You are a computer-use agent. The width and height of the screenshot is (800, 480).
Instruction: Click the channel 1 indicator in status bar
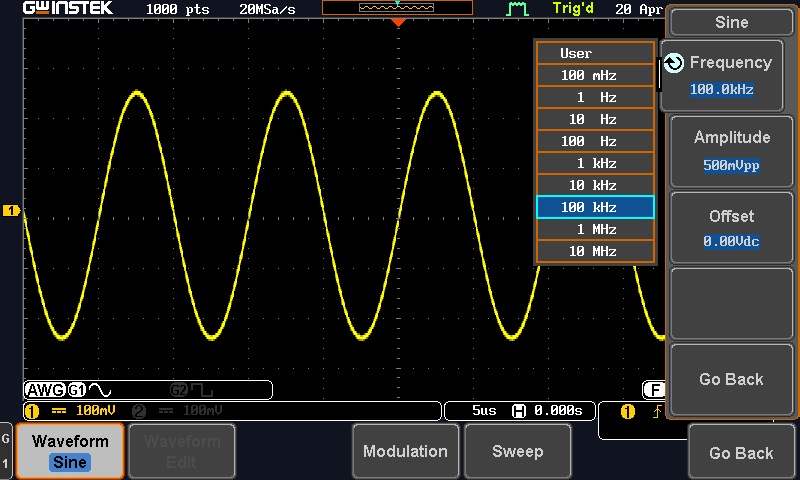pos(32,411)
